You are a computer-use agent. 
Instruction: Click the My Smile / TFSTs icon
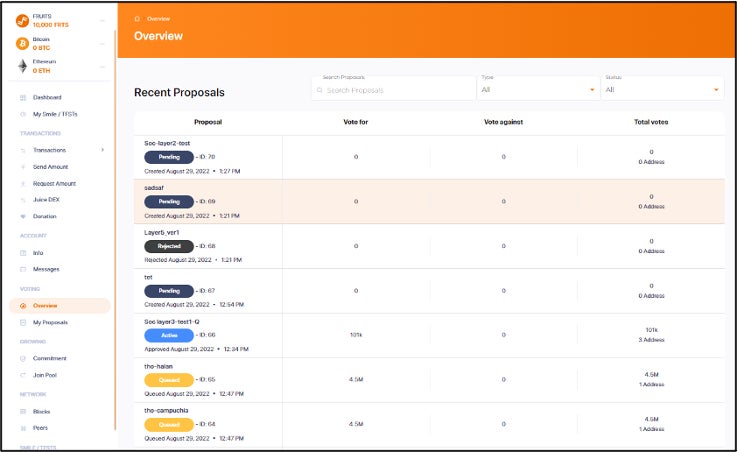(x=23, y=114)
